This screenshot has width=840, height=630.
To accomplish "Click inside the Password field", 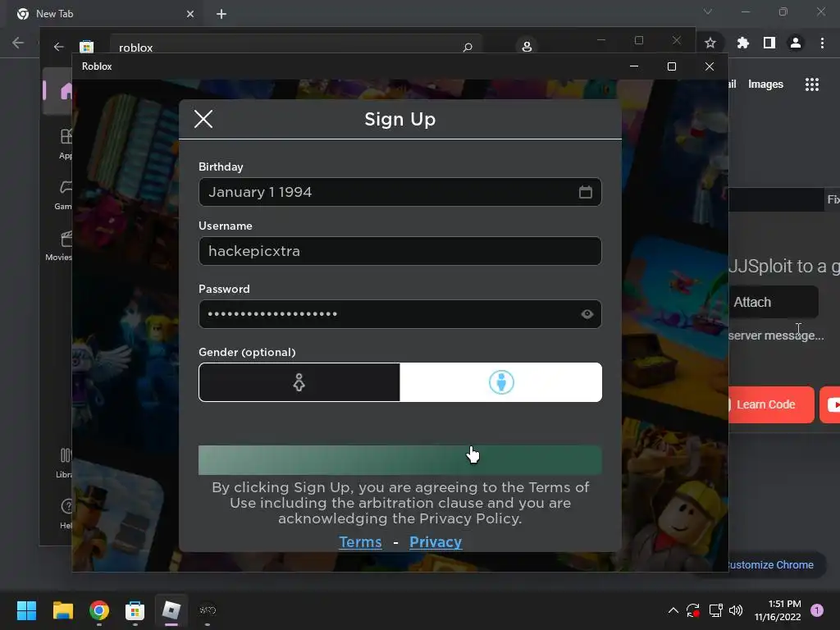I will pos(399,314).
